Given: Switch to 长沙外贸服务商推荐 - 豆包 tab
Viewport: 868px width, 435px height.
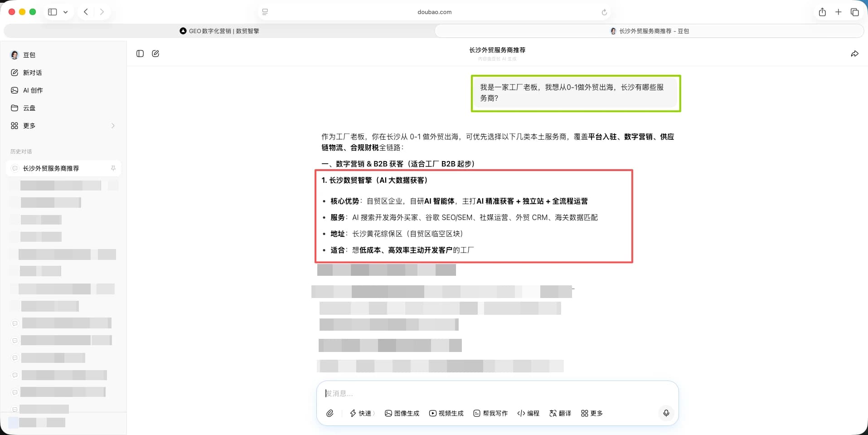Looking at the screenshot, I should (x=649, y=31).
